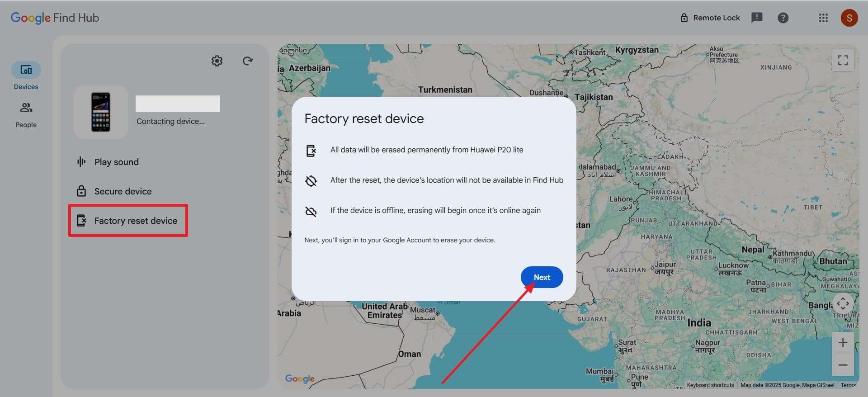The height and width of the screenshot is (397, 868).
Task: Click the Google Find Hub logo
Action: (55, 18)
